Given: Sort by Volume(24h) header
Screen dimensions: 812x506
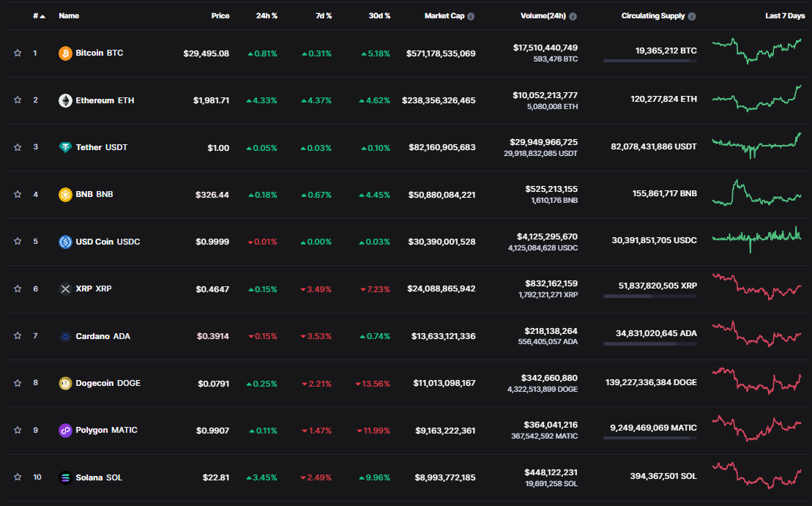Looking at the screenshot, I should 543,16.
